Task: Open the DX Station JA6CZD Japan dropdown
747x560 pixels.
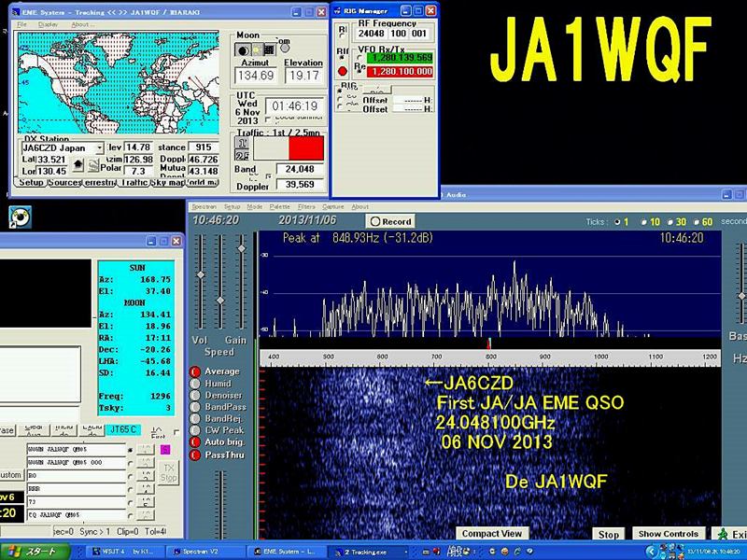Action: pyautogui.click(x=100, y=148)
